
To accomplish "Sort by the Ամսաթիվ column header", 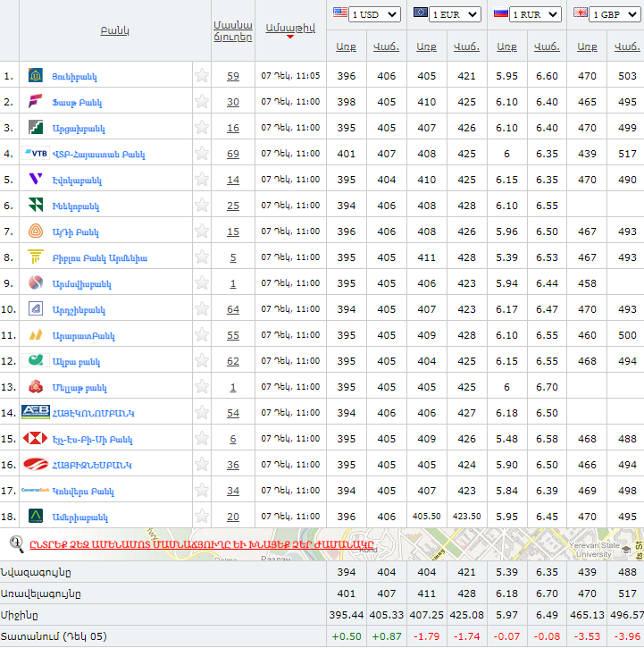I will tap(290, 28).
